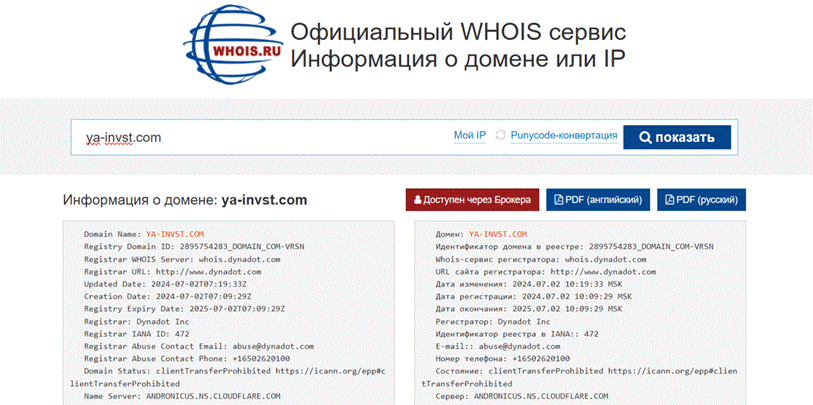Viewport: 813px width, 405px height.
Task: Click the Сервер: ANDRONICUS.NS.CLOUDFLARE.COM line
Action: [x=522, y=396]
